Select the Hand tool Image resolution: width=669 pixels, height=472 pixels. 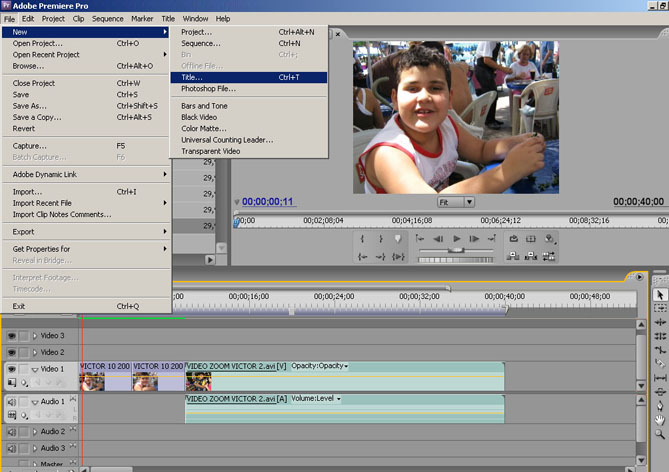pos(660,419)
